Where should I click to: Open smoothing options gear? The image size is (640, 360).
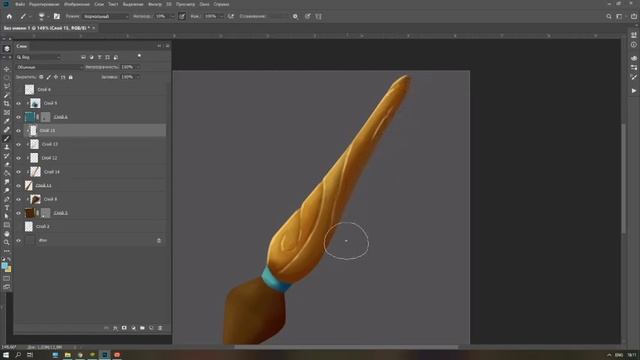point(295,16)
